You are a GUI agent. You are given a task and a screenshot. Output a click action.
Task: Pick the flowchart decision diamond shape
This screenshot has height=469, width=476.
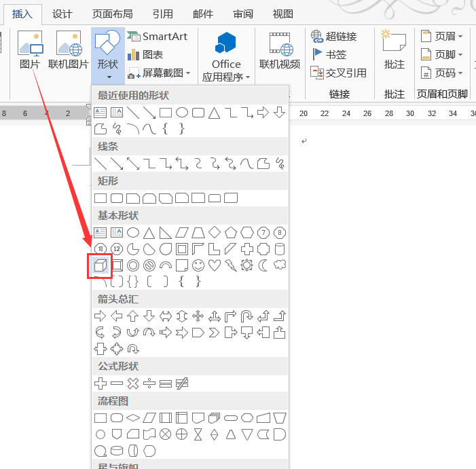[132, 417]
